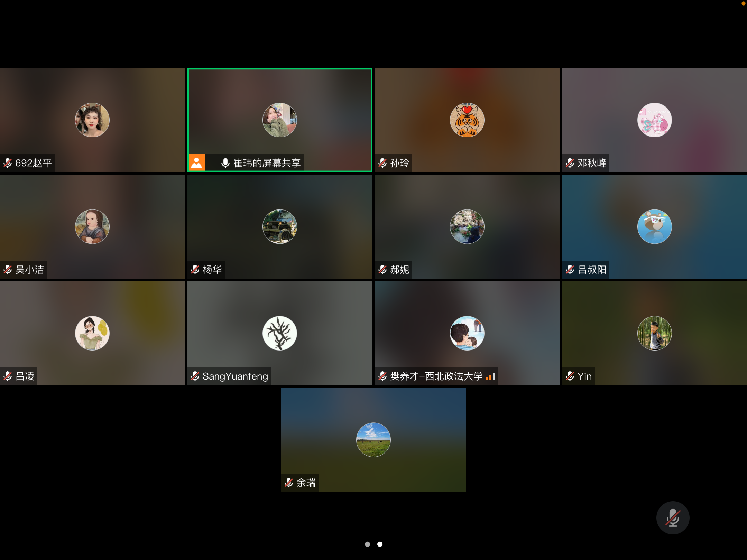Click the 郝妮 name label
The image size is (747, 560).
click(399, 270)
